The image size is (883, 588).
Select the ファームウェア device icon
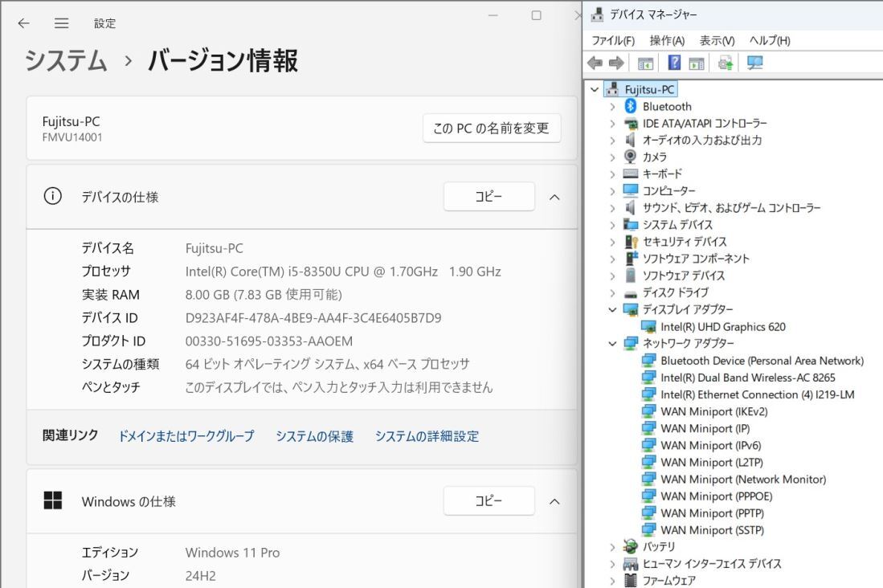coord(631,580)
